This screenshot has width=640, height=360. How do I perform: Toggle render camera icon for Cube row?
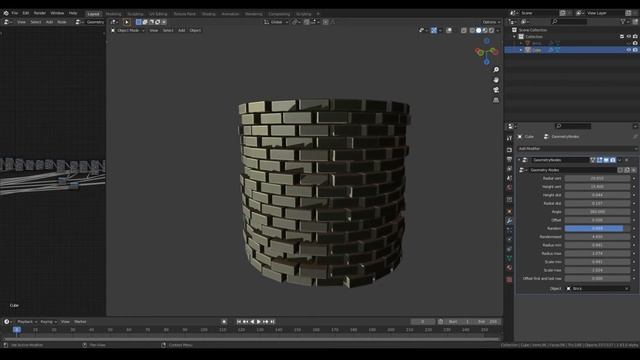click(635, 50)
